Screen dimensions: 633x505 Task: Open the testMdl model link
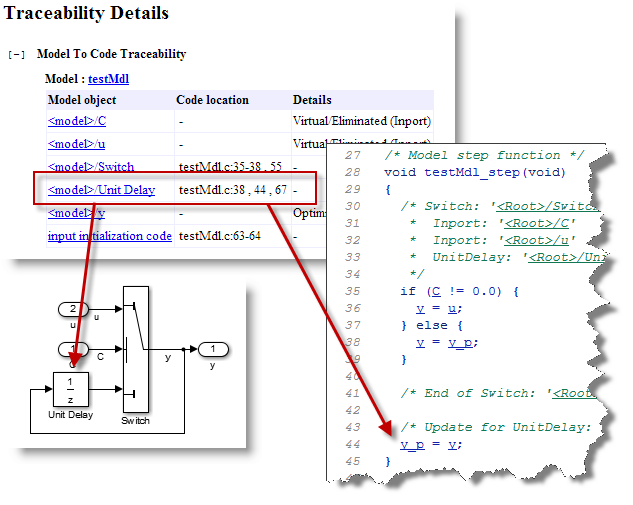pyautogui.click(x=108, y=78)
